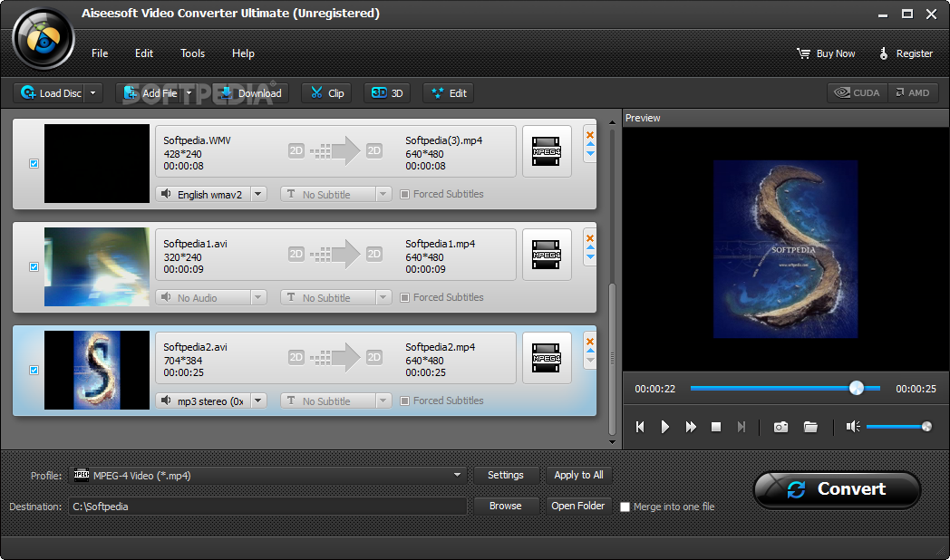Move Softpedia1.avi down with arrow icon
The image size is (950, 560).
point(590,256)
